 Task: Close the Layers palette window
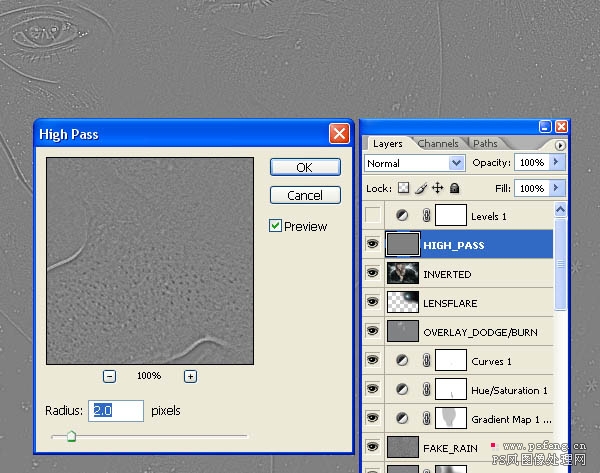561,126
